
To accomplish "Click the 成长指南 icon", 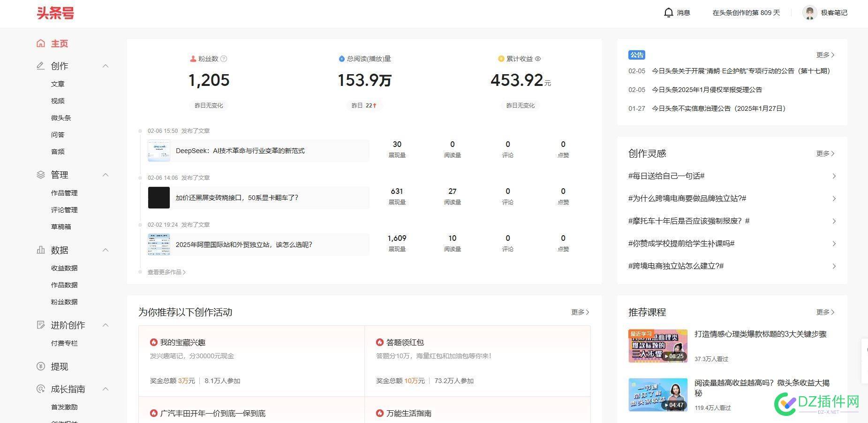I will pyautogui.click(x=41, y=389).
